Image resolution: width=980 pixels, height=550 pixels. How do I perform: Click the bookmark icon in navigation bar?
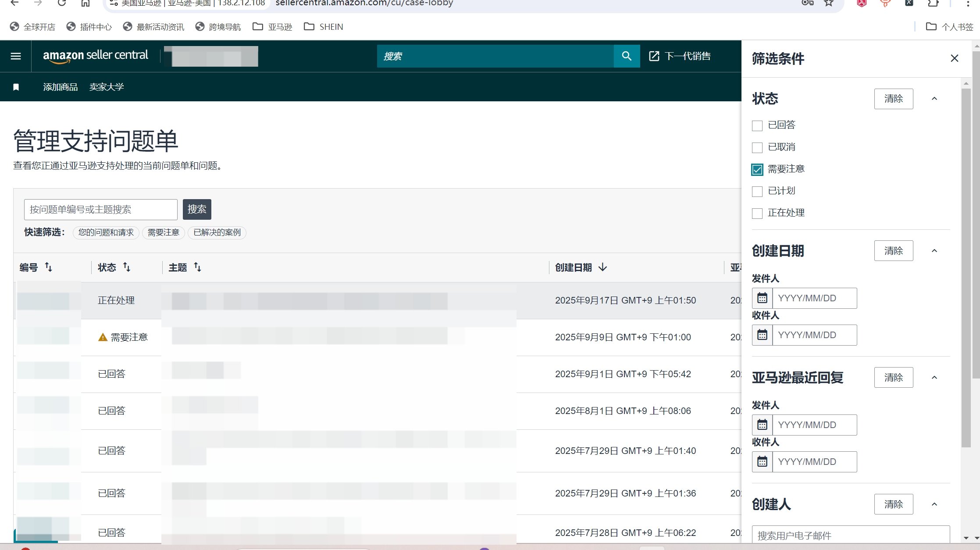click(x=16, y=87)
